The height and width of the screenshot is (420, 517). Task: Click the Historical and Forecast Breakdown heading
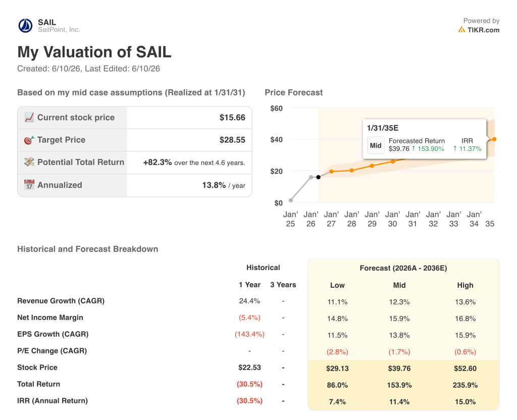click(88, 249)
